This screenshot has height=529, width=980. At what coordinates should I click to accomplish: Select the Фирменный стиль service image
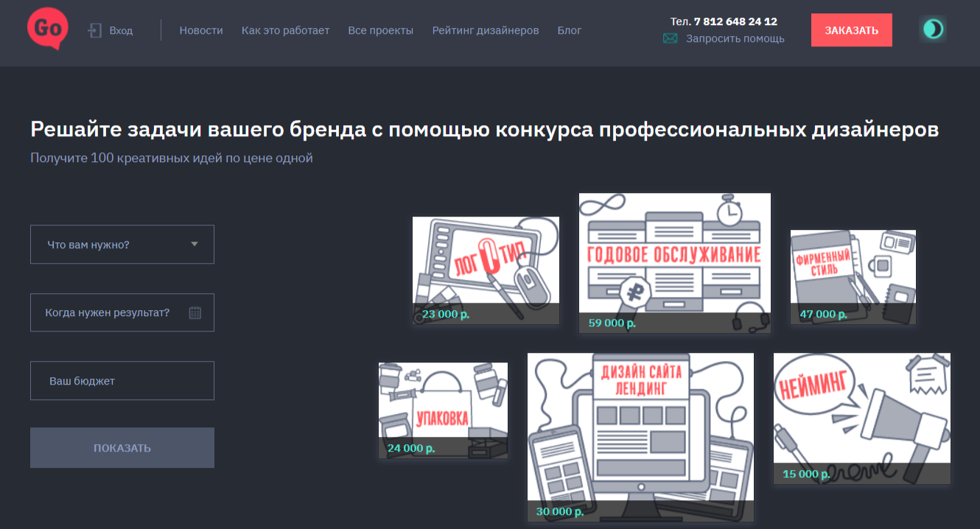click(x=853, y=276)
